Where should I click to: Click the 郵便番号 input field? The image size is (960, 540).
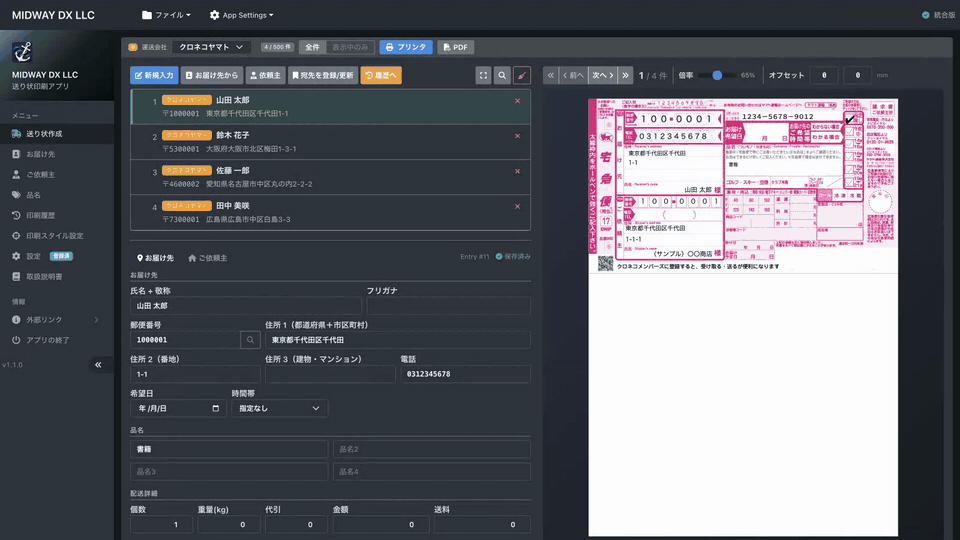tap(185, 340)
